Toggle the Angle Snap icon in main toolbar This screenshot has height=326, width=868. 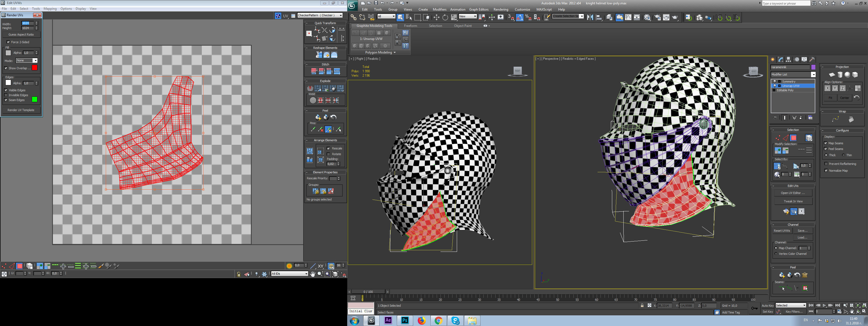pyautogui.click(x=520, y=18)
